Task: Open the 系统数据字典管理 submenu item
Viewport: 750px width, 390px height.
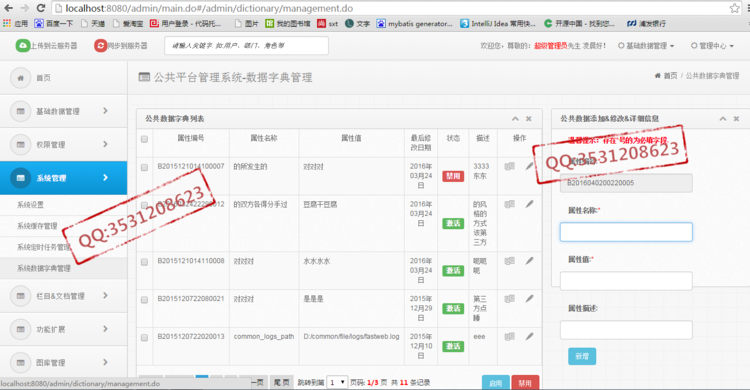Action: coord(44,268)
